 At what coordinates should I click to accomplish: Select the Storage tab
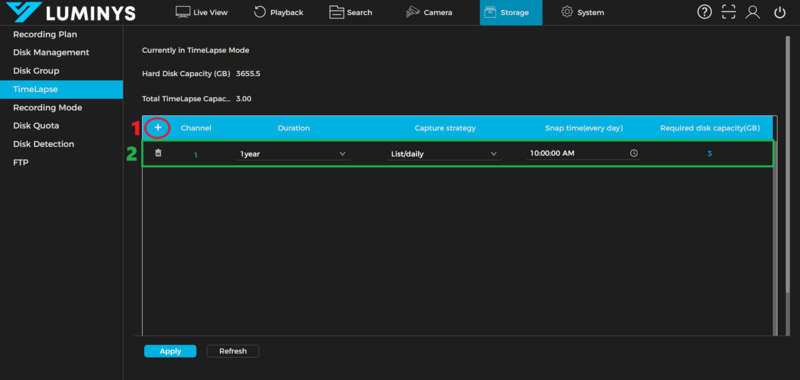[511, 12]
